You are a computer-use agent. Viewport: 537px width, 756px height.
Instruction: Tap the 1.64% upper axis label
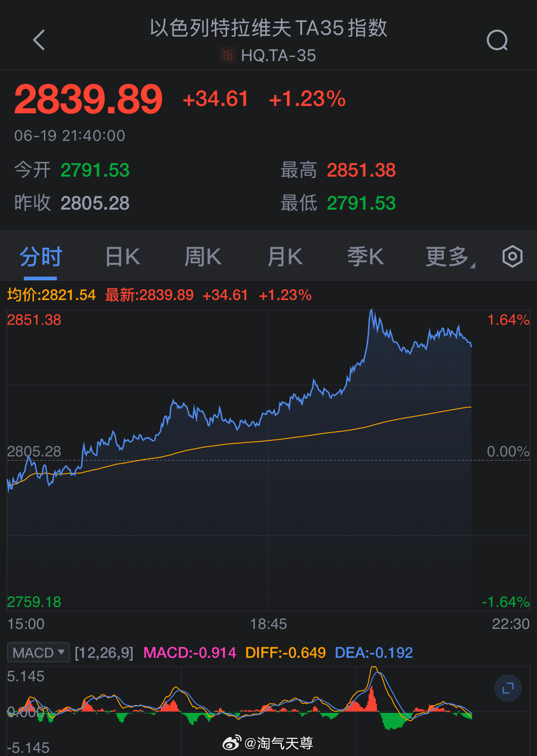tap(509, 320)
